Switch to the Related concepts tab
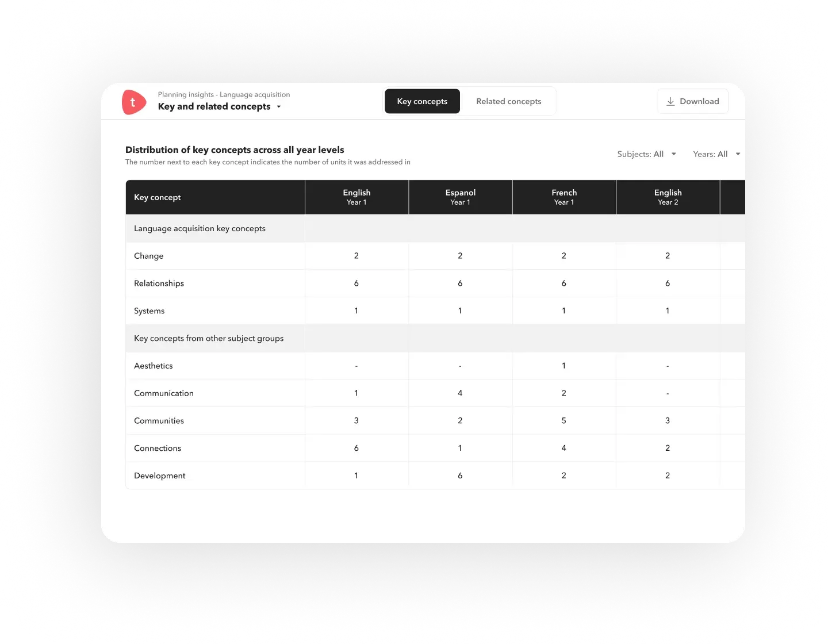828x644 pixels. coord(508,101)
